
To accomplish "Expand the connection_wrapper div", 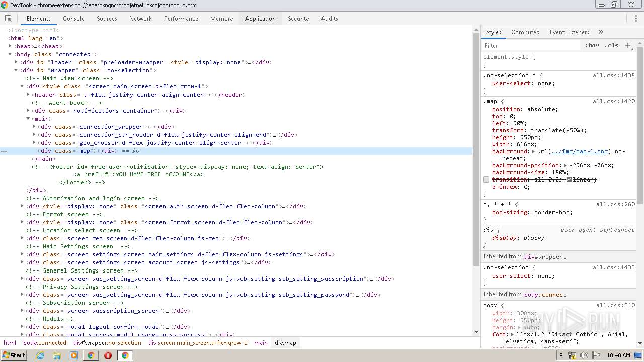I will pyautogui.click(x=34, y=127).
